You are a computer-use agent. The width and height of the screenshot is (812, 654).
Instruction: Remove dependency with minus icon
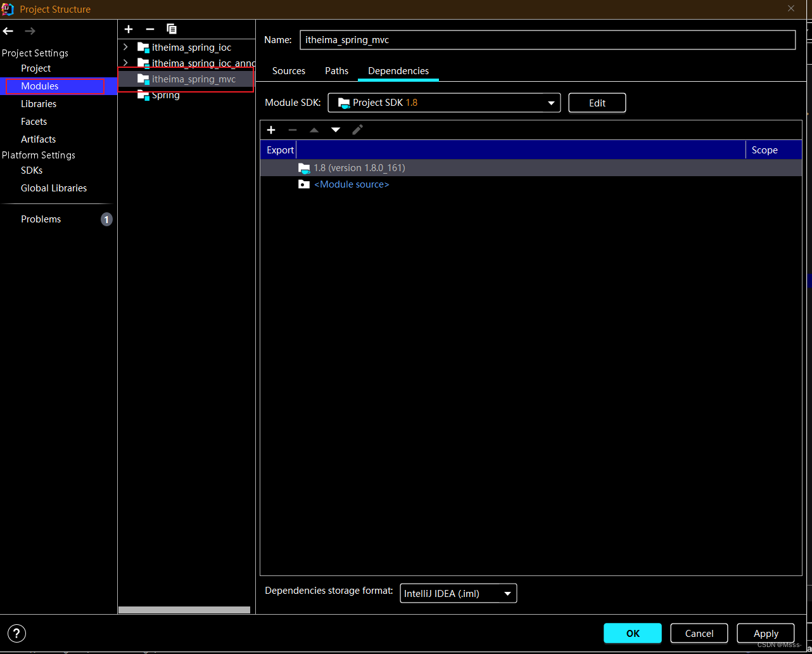(x=293, y=130)
